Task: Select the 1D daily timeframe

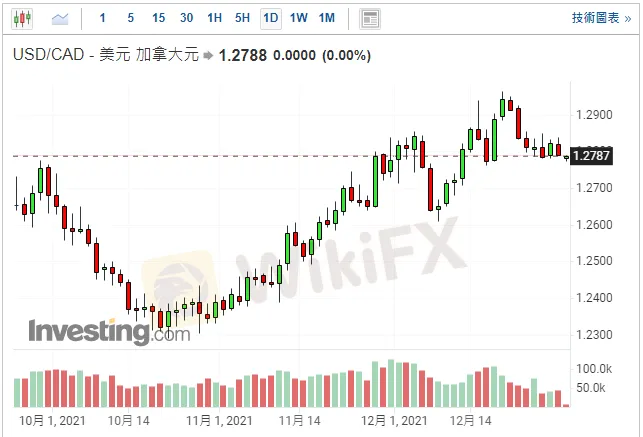Action: point(270,18)
